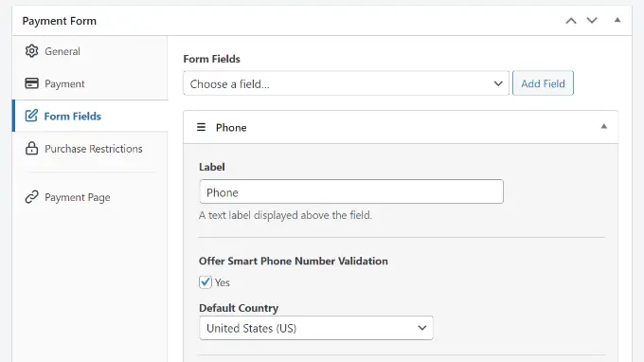Click the Default Country label
The width and height of the screenshot is (644, 362).
239,308
